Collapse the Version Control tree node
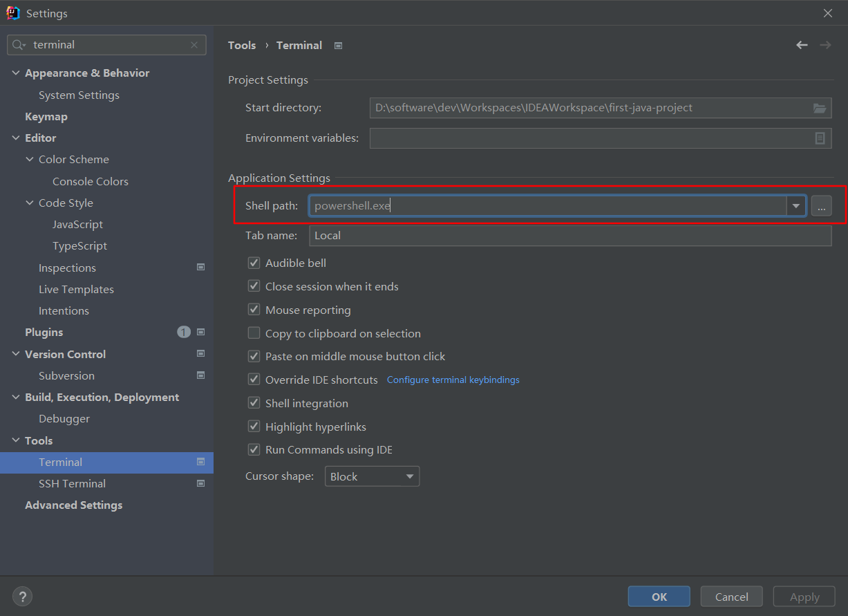This screenshot has width=848, height=616. [x=16, y=354]
